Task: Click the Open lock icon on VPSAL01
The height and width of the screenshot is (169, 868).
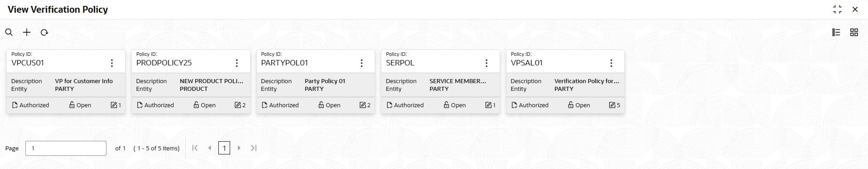Action: [571, 105]
